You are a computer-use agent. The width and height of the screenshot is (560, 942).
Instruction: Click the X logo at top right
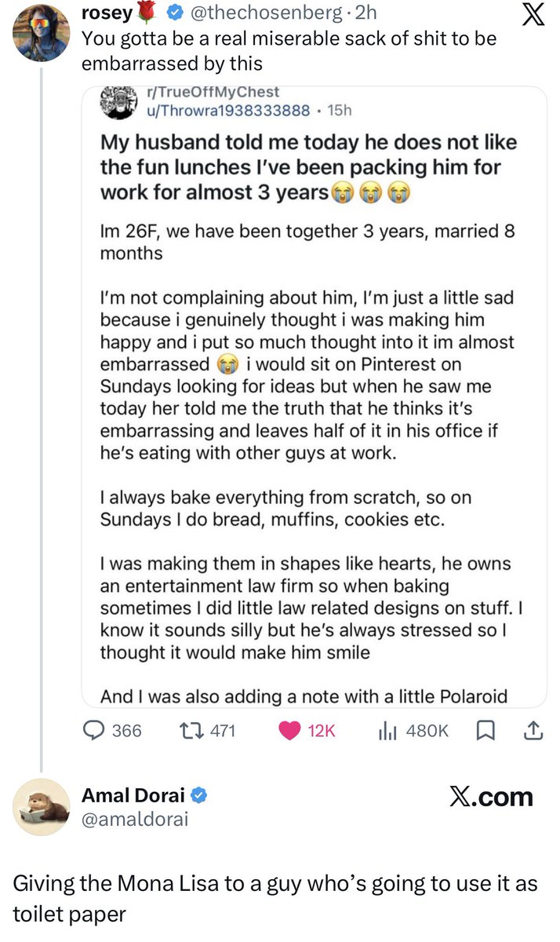[533, 17]
